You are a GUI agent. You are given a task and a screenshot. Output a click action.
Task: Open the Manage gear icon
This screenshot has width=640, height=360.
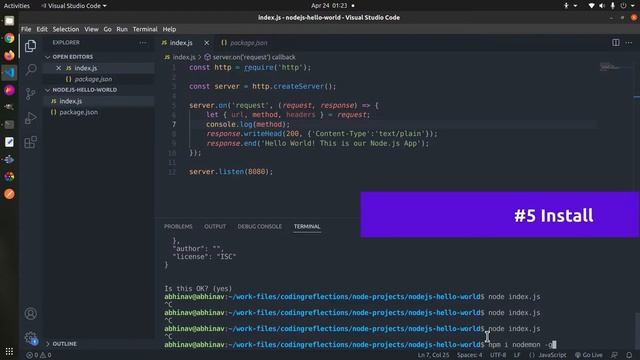(31, 338)
